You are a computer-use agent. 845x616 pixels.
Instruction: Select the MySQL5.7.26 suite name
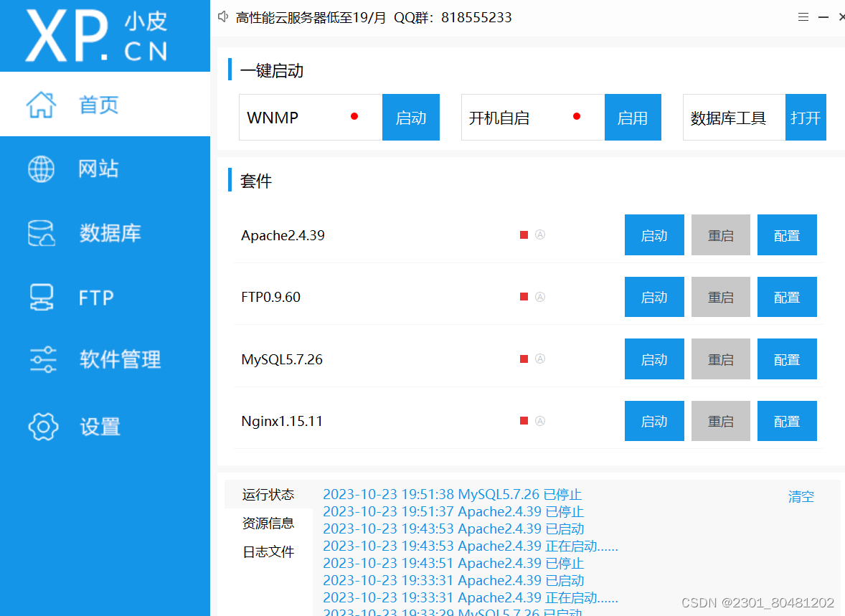pos(282,359)
